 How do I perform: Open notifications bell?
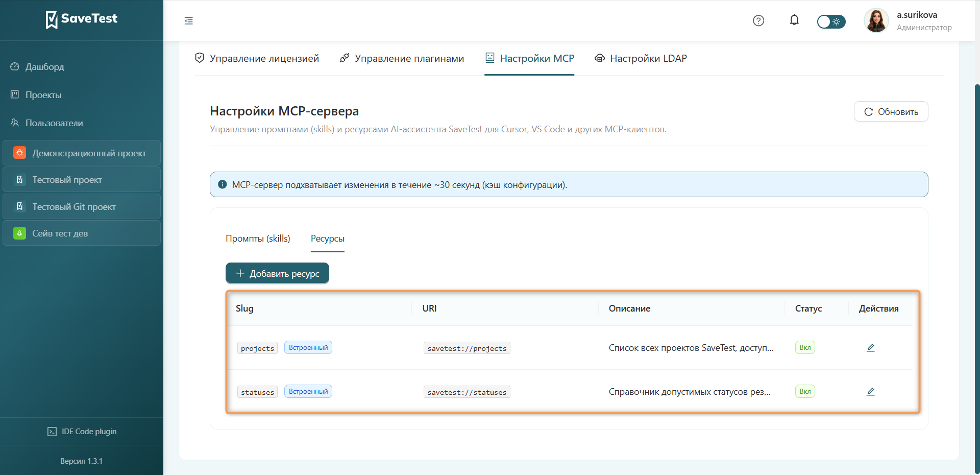pos(794,20)
